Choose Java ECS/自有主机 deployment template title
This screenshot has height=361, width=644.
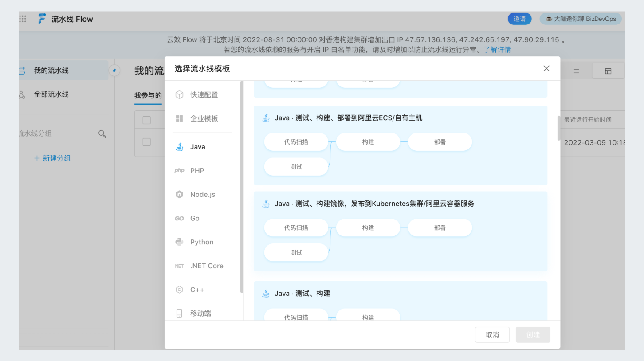pyautogui.click(x=348, y=118)
